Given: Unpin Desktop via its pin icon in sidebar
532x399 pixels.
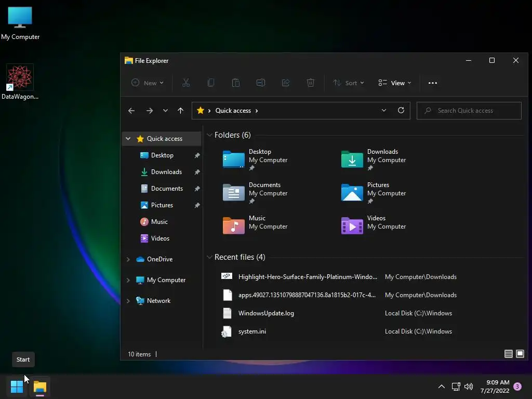Looking at the screenshot, I should tap(197, 155).
